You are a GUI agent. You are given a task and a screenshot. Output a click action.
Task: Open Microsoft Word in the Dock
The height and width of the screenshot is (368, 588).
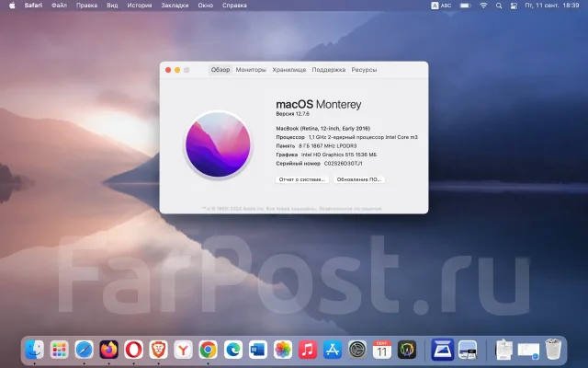pos(257,350)
